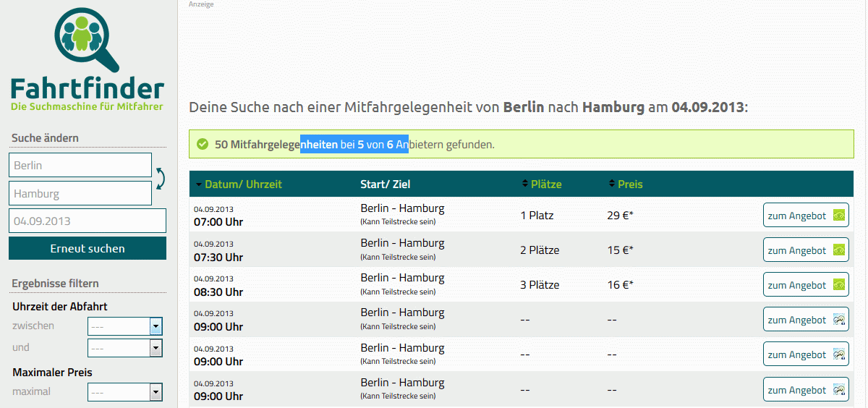The image size is (868, 408).
Task: Focus the Berlin start city field
Action: (x=80, y=165)
